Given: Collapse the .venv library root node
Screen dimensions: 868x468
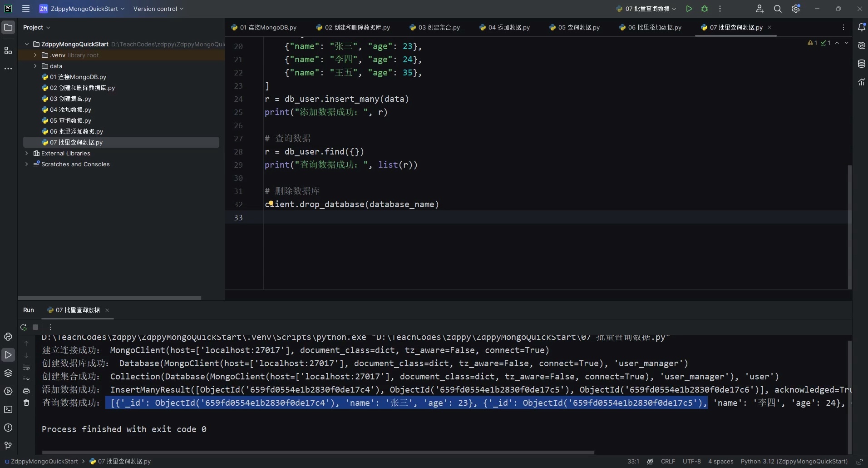Looking at the screenshot, I should coord(35,55).
